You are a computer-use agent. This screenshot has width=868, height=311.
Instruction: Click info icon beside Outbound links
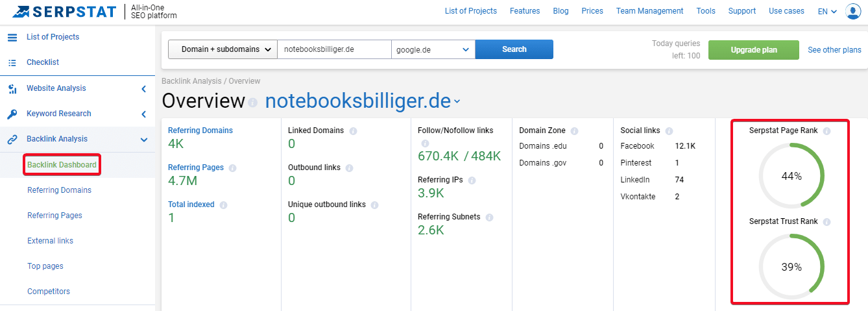point(349,168)
